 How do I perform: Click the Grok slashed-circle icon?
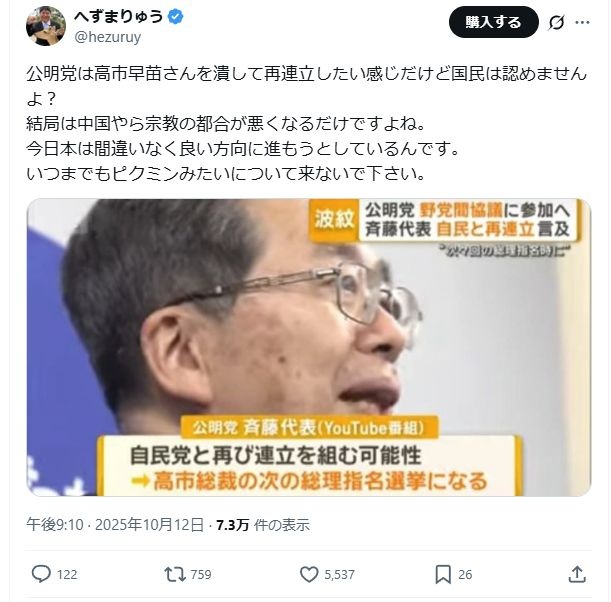(x=556, y=22)
